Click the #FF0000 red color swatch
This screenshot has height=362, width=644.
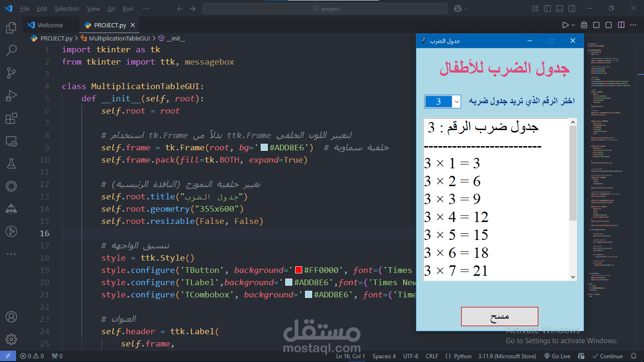(298, 270)
